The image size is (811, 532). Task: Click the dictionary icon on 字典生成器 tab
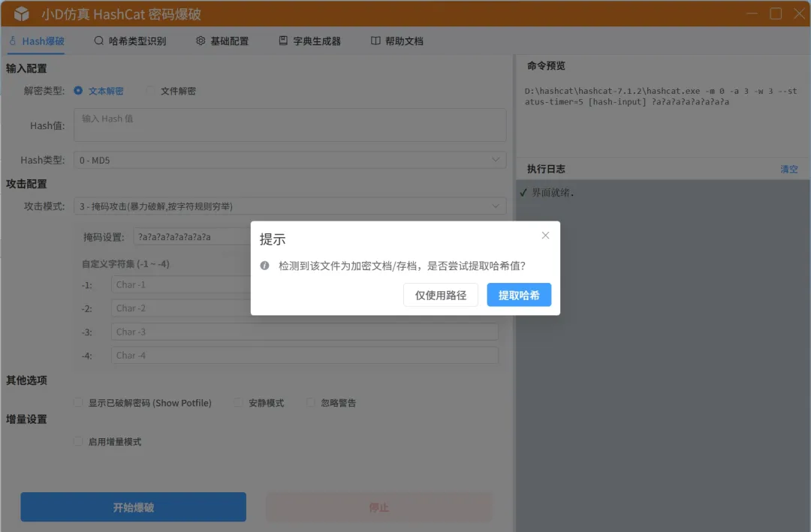click(283, 41)
